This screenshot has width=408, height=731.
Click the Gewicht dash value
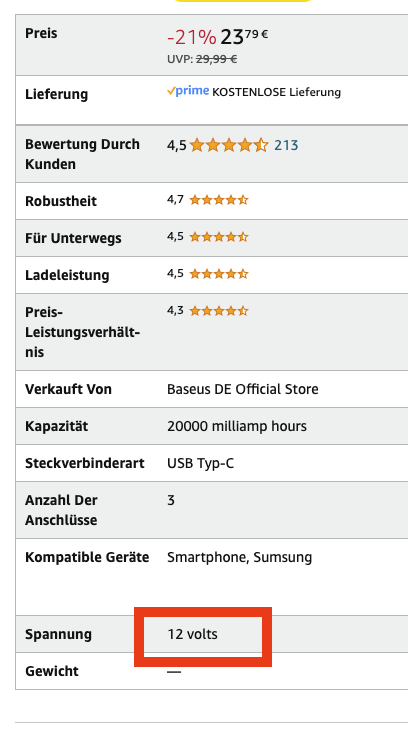174,672
